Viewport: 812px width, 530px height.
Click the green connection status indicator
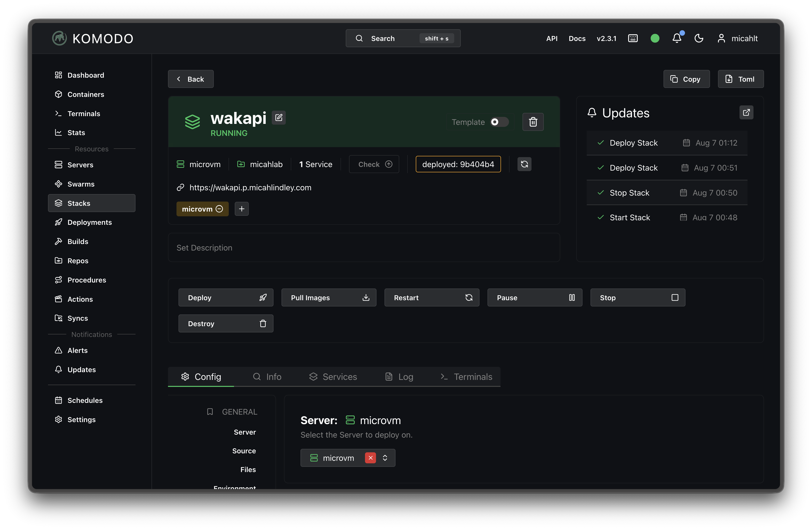655,38
